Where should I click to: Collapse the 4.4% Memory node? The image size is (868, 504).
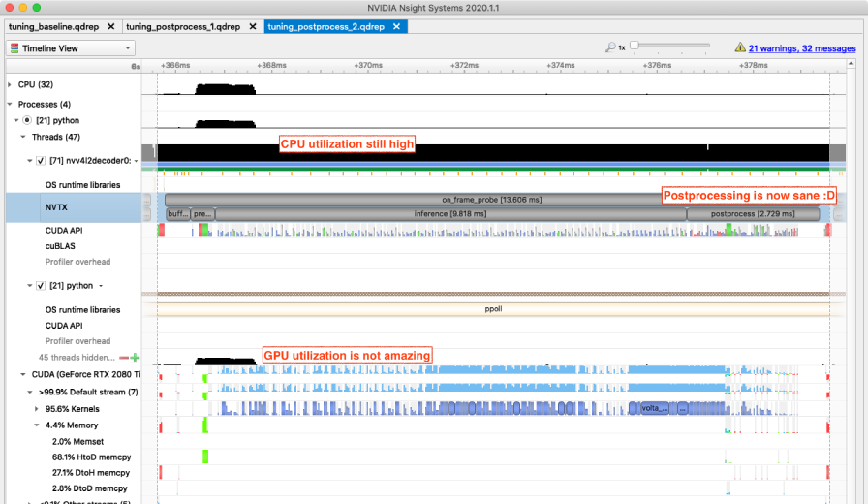[x=37, y=425]
